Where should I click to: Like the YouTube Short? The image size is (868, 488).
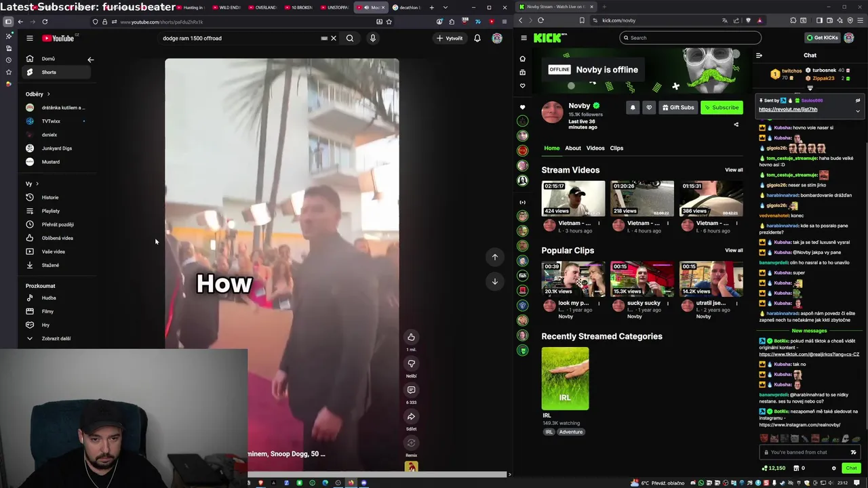[x=411, y=337]
